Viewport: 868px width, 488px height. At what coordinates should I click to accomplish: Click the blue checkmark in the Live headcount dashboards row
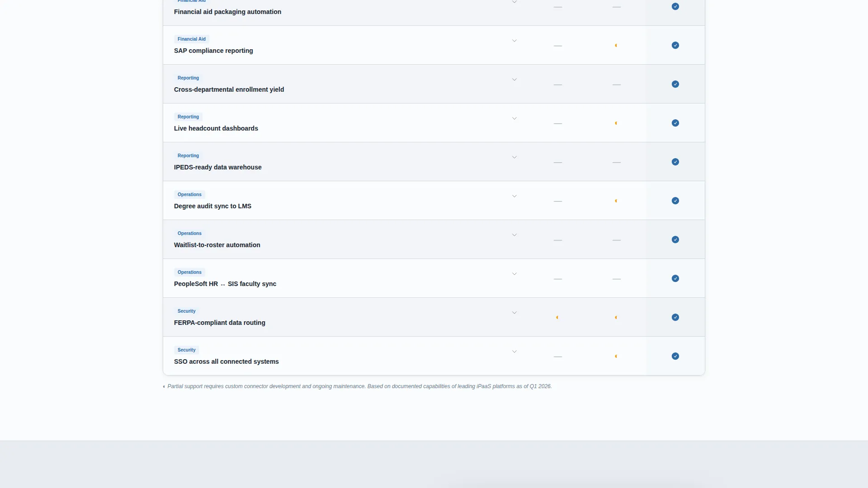click(675, 123)
